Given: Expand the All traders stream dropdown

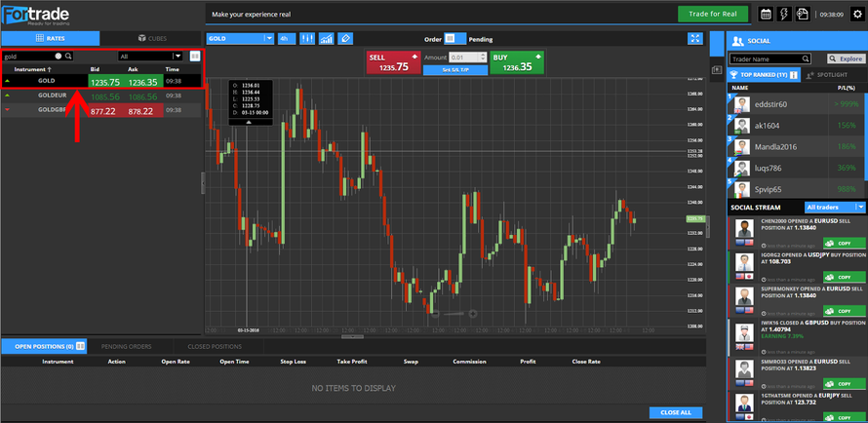Looking at the screenshot, I should 836,207.
